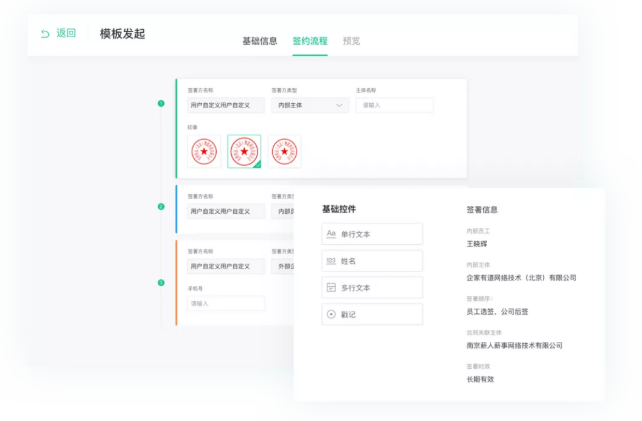
Task: Click the 签署时效 label
Action: [x=478, y=367]
